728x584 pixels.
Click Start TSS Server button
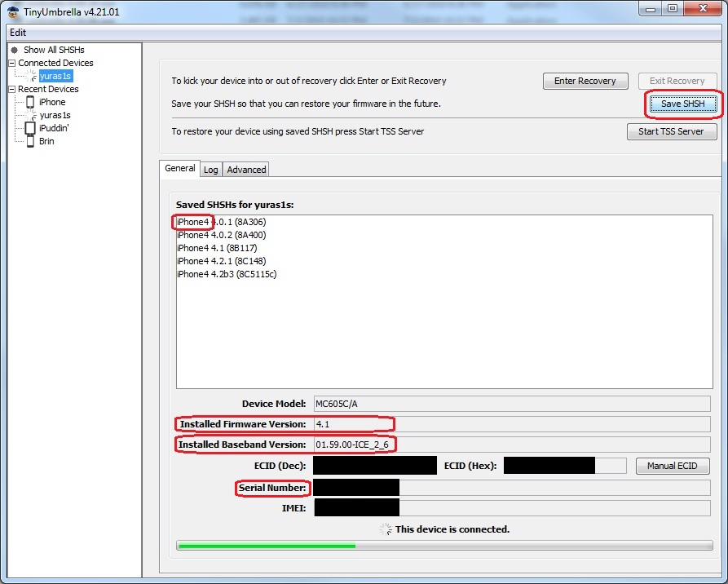coord(672,131)
